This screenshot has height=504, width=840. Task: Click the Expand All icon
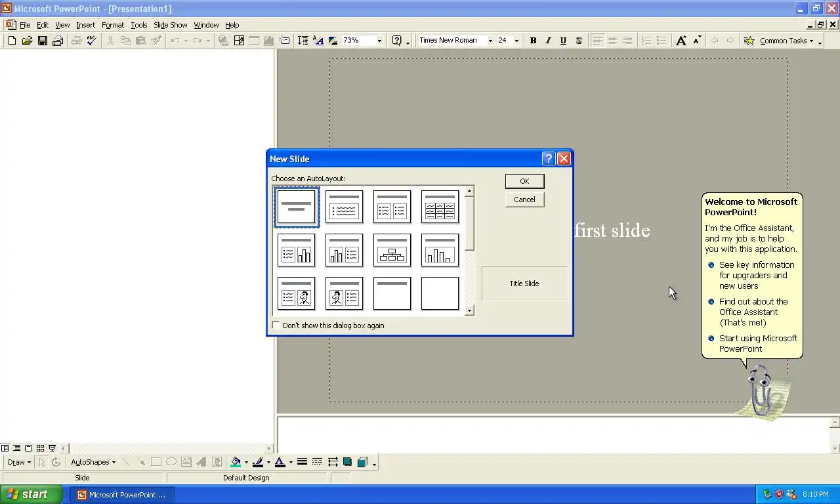click(303, 41)
